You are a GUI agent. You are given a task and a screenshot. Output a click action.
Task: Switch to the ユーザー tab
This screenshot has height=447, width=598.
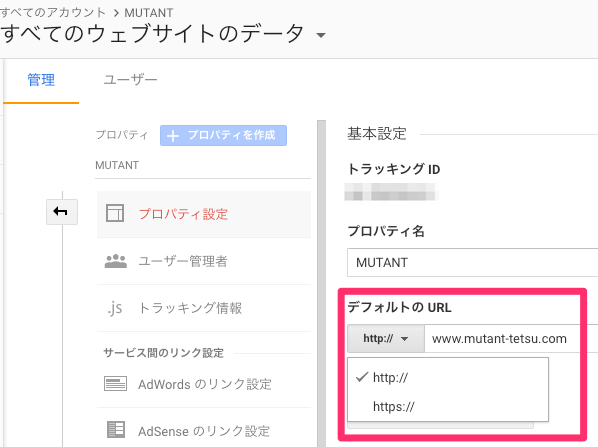tap(130, 80)
